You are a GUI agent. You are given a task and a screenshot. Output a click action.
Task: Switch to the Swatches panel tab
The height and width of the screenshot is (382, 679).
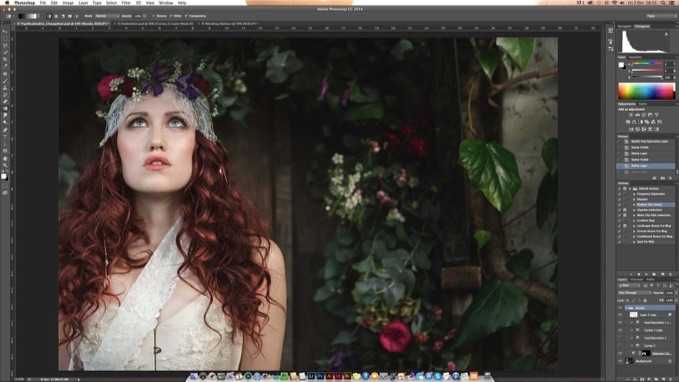635,57
